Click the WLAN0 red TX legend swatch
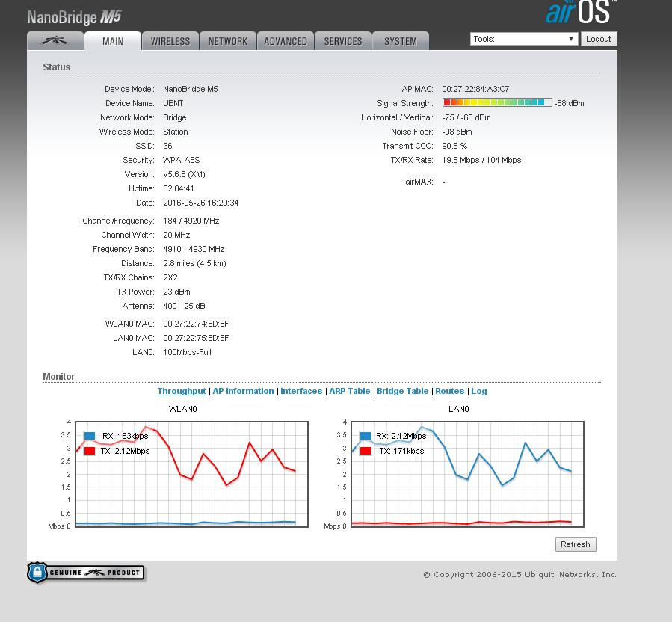Viewport: 672px width, 622px height. pos(90,451)
